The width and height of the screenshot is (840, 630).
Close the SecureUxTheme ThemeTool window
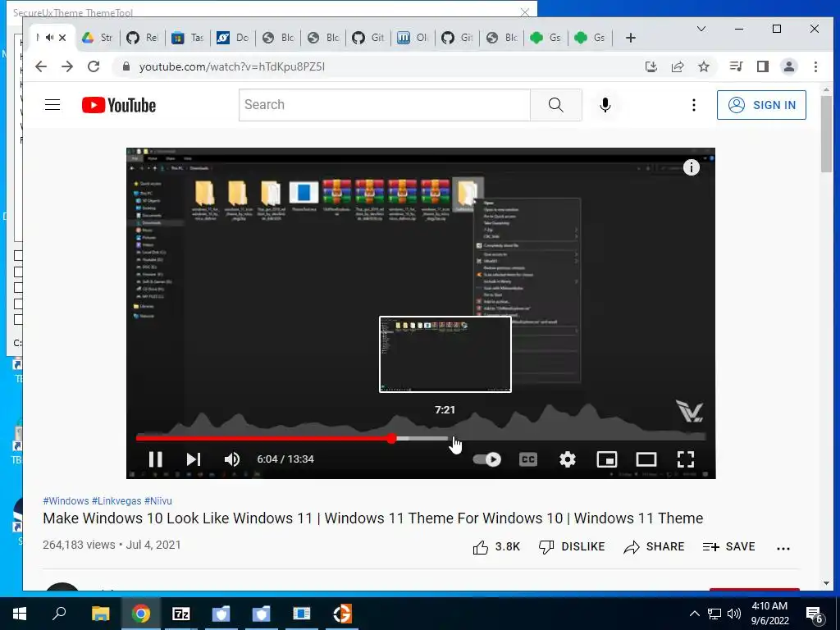(x=525, y=11)
